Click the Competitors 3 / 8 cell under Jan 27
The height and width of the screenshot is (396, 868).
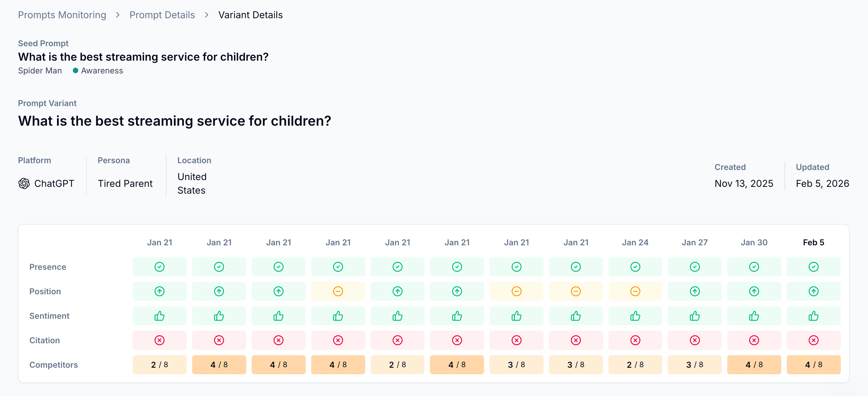[694, 365]
